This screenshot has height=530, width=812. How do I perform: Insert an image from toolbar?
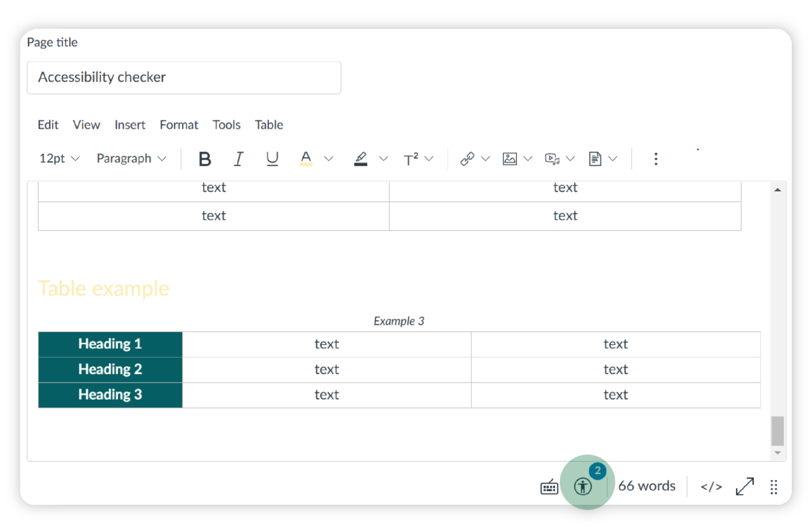[509, 158]
